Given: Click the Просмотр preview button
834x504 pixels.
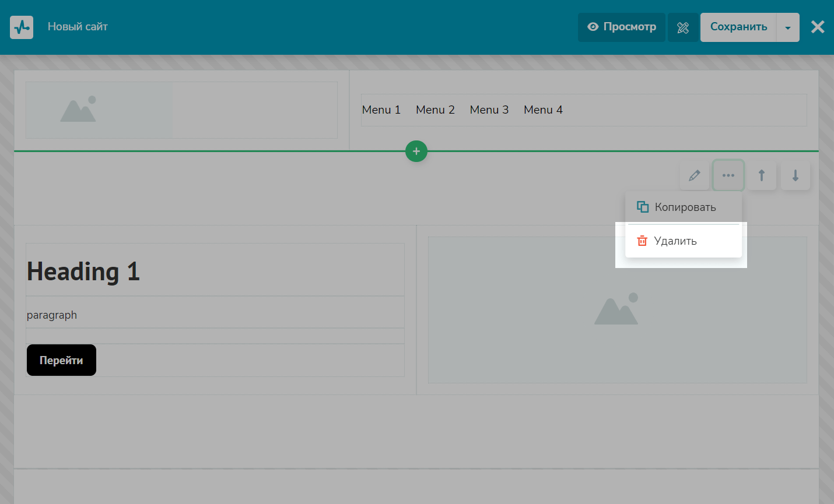Looking at the screenshot, I should [622, 27].
